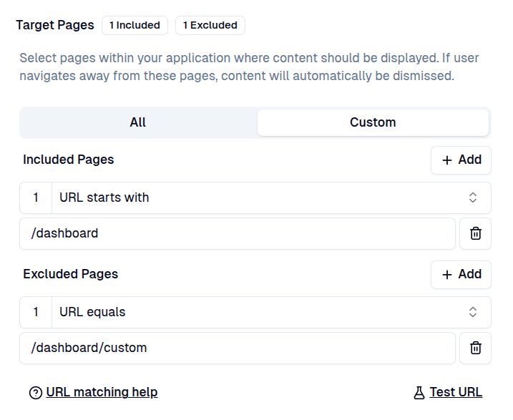The height and width of the screenshot is (420, 513).
Task: Click the question mark help icon
Action: [x=36, y=393]
